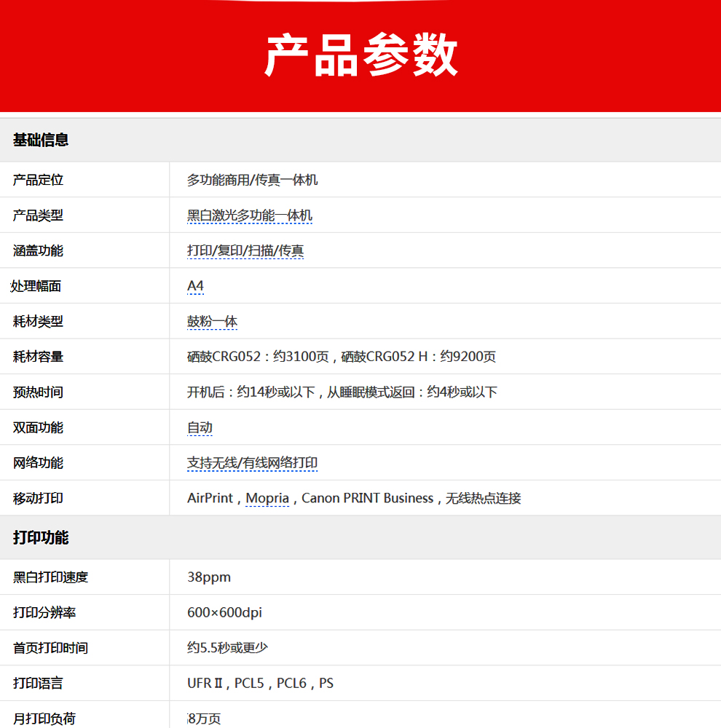Viewport: 721px width, 728px height.
Task: Click the 自动 duplex link
Action: tap(200, 427)
